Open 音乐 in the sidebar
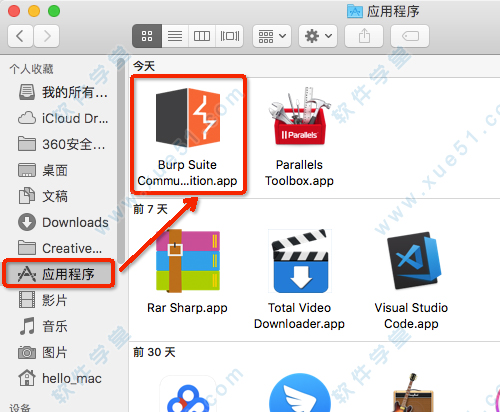This screenshot has width=500, height=412. pos(43,326)
